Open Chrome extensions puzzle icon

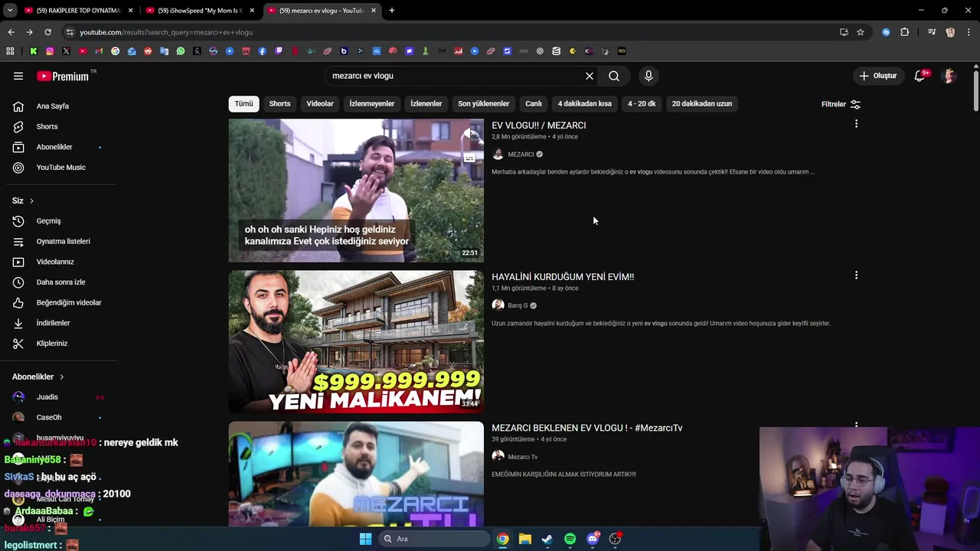click(904, 32)
